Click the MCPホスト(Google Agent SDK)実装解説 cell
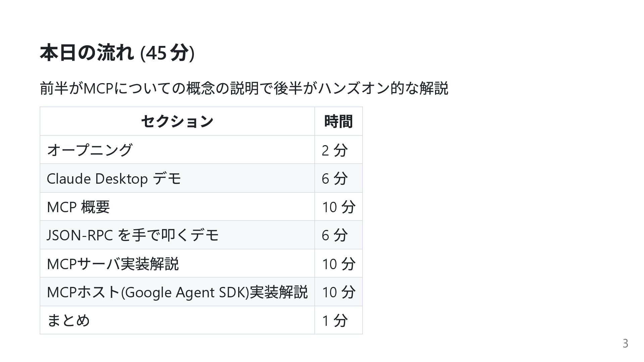Viewport: 644px width, 362px height. 177,292
